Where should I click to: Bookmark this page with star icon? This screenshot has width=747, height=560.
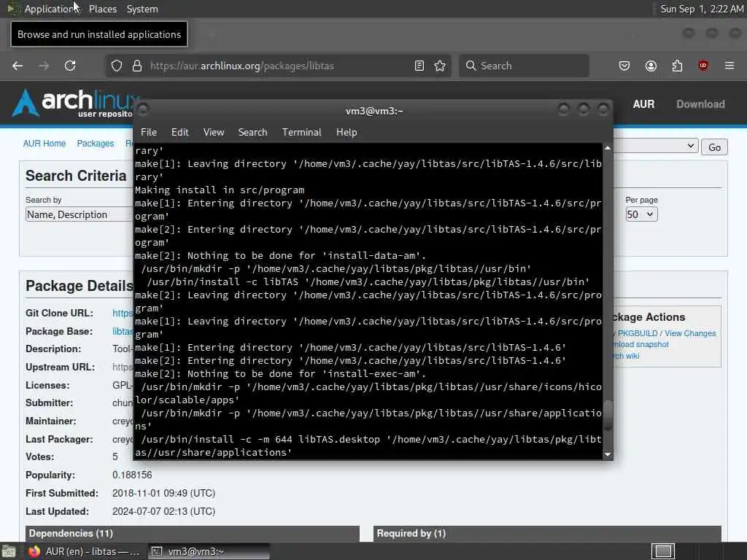coord(440,66)
